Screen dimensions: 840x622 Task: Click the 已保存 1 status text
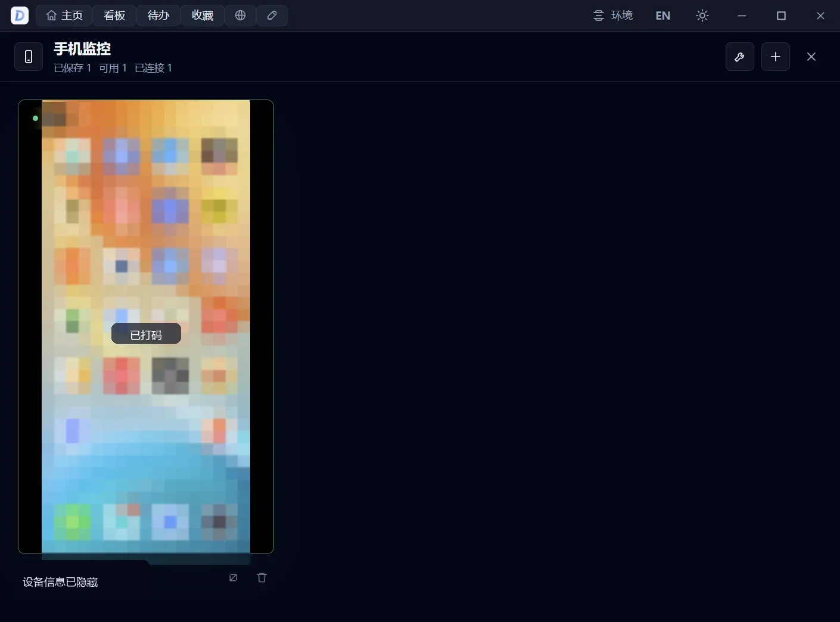[x=73, y=68]
